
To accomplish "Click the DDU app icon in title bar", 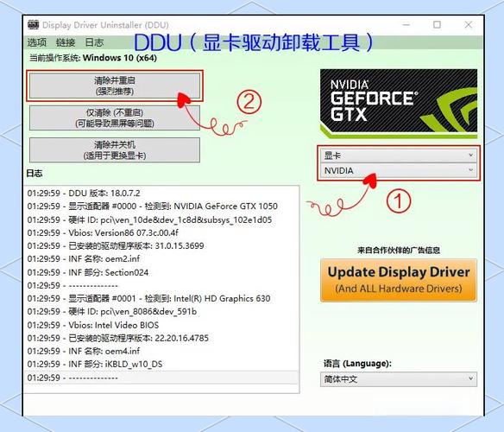I will [33, 25].
